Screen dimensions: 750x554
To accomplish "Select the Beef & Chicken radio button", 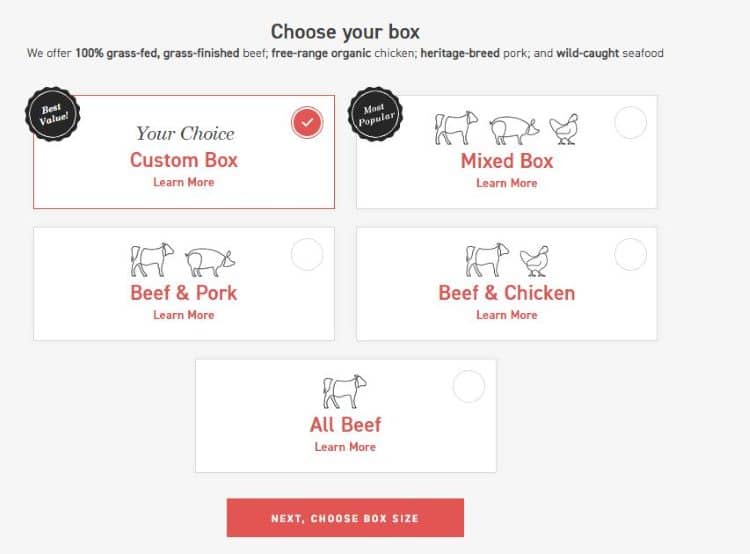I will tap(630, 255).
